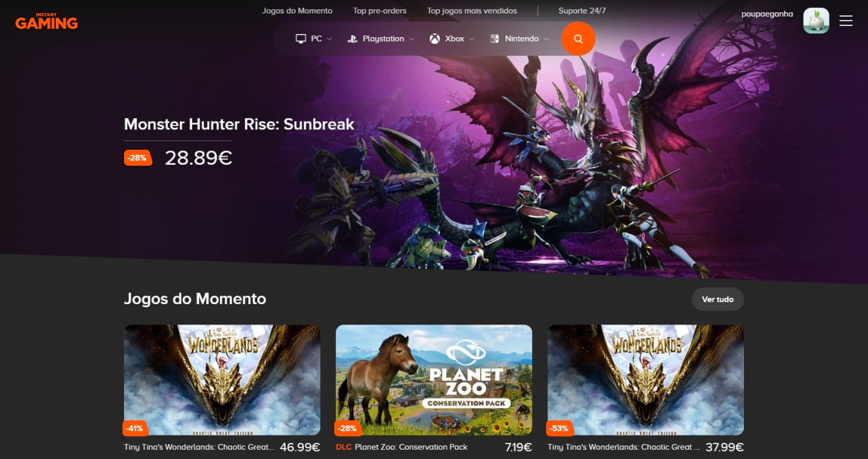
Task: Click the DLC label before Planet Zoo
Action: [x=343, y=447]
